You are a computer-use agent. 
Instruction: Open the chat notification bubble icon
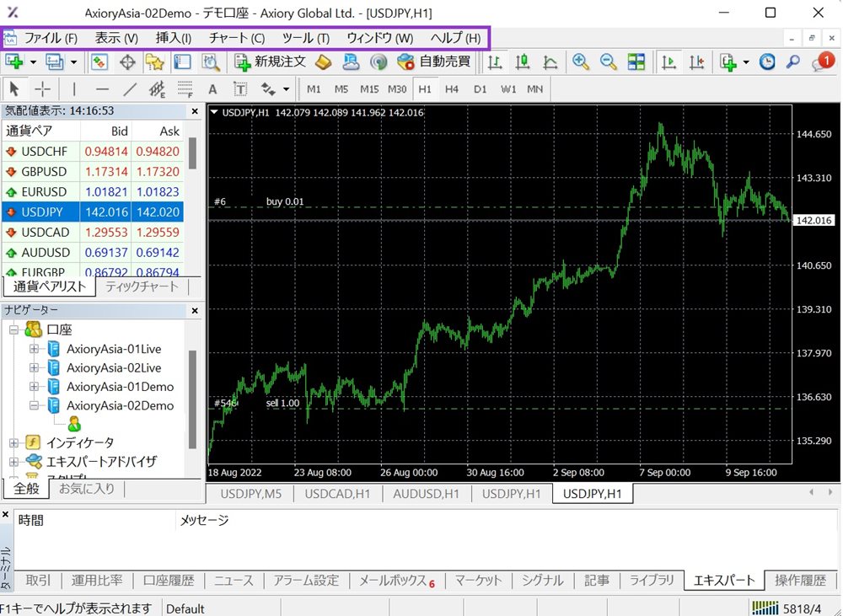(823, 61)
